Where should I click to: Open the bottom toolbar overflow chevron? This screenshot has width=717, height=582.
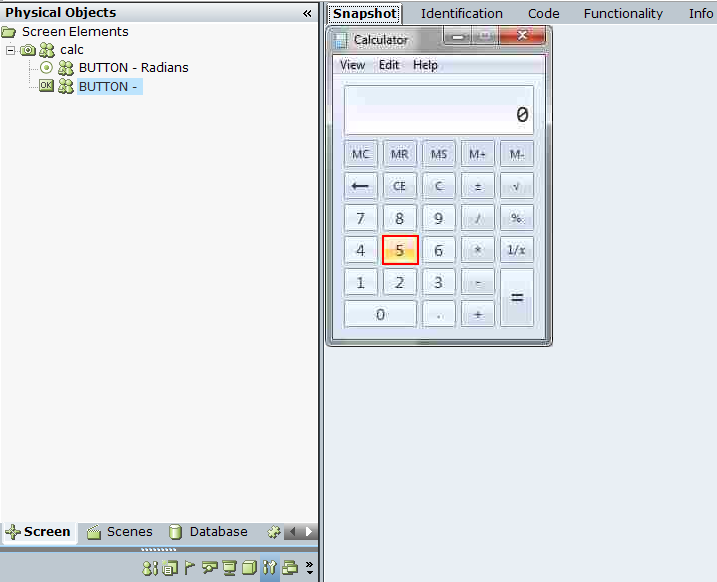(309, 568)
